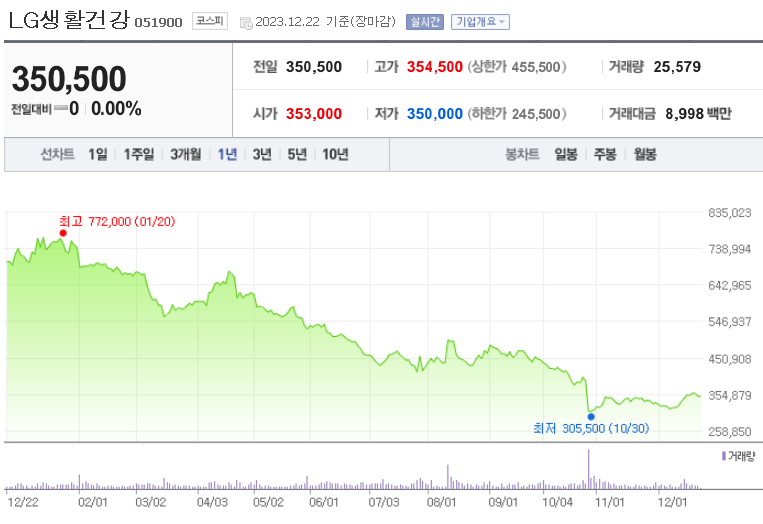The width and height of the screenshot is (763, 524).
Task: Open the 월봉 monthly candle chart
Action: [645, 155]
